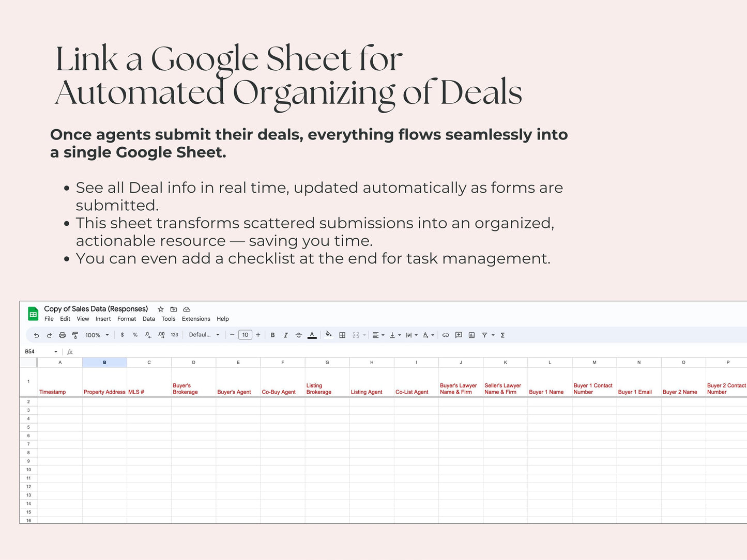Open the Name box dropdown arrow

[x=56, y=352]
